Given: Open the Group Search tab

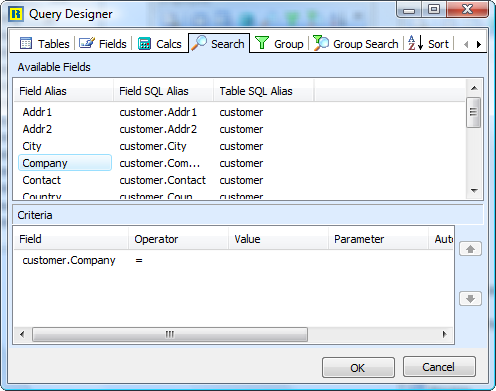Looking at the screenshot, I should [x=356, y=44].
